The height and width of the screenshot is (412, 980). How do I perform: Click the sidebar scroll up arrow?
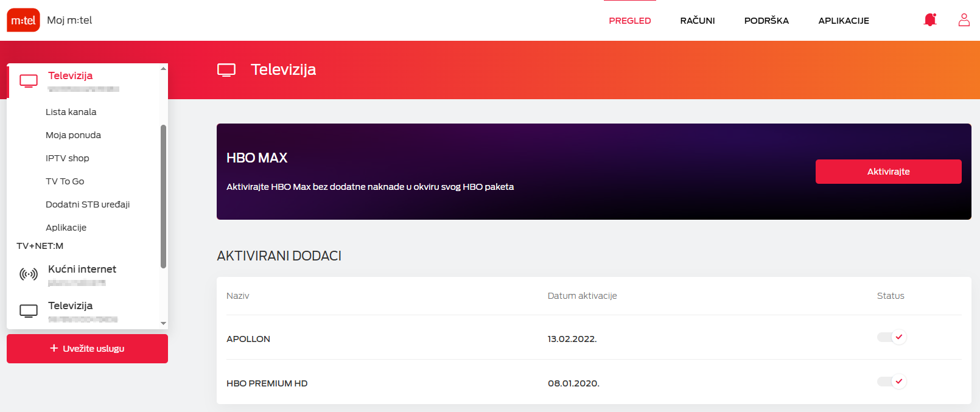point(163,69)
